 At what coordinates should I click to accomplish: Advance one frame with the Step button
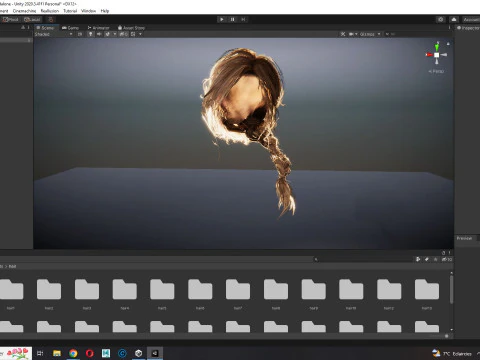(243, 19)
